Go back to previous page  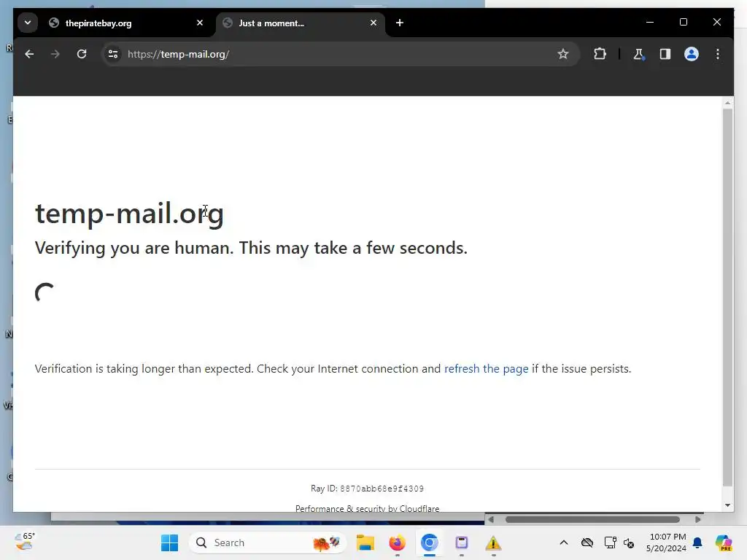click(29, 54)
